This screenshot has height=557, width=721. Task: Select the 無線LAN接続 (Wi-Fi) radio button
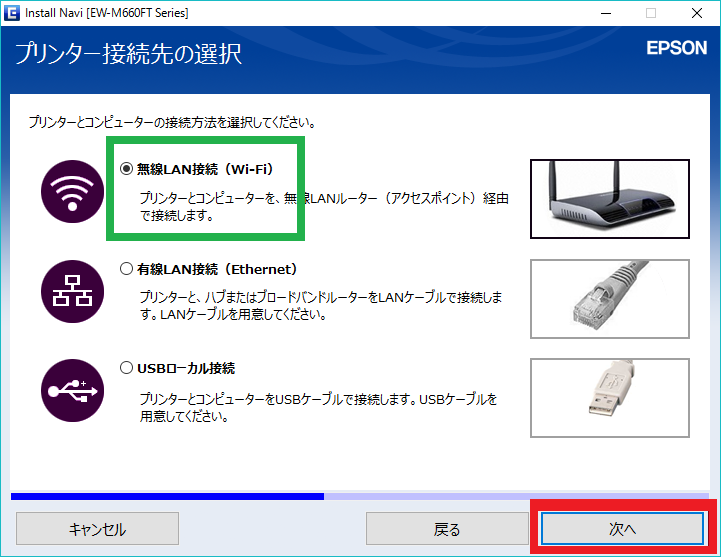127,169
